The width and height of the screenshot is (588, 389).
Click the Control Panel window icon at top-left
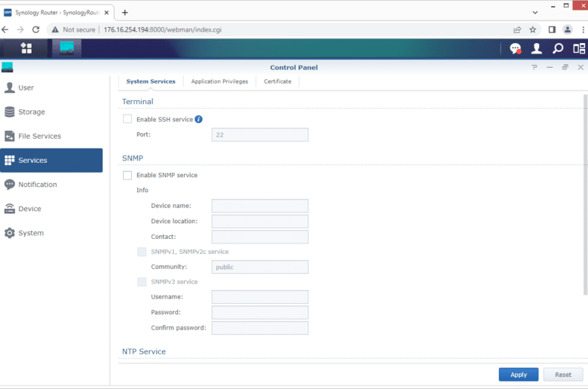point(7,67)
